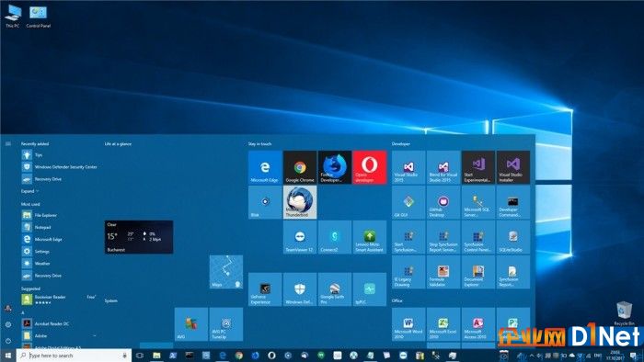644x362 pixels.
Task: Open the suggested Bookviser Reader app
Action: tap(59, 300)
